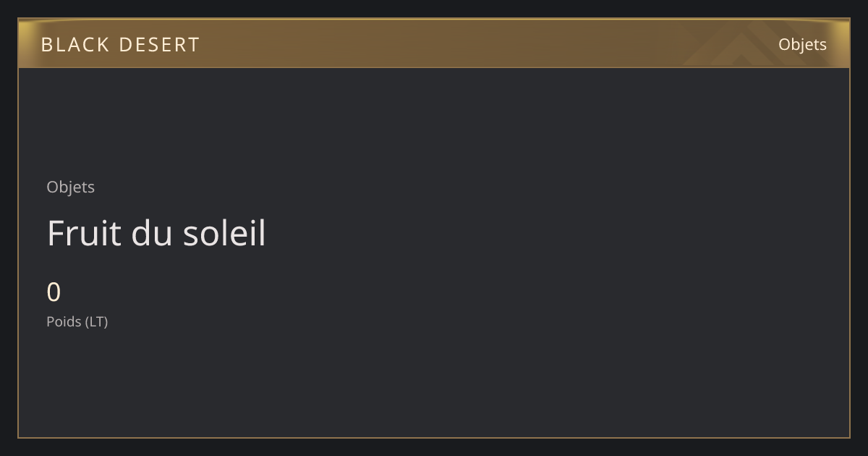Select the (LT) unit text

[97, 321]
